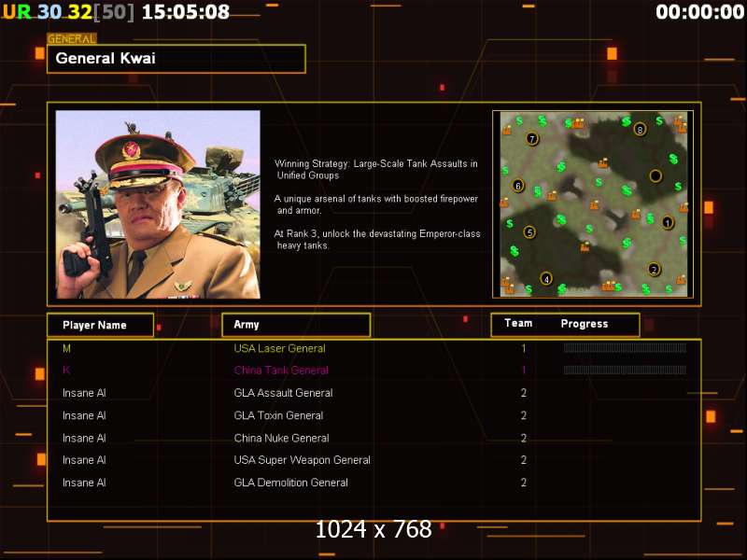Screen dimensions: 747x560
Task: Click the GENERAL label above the name field
Action: click(x=72, y=38)
